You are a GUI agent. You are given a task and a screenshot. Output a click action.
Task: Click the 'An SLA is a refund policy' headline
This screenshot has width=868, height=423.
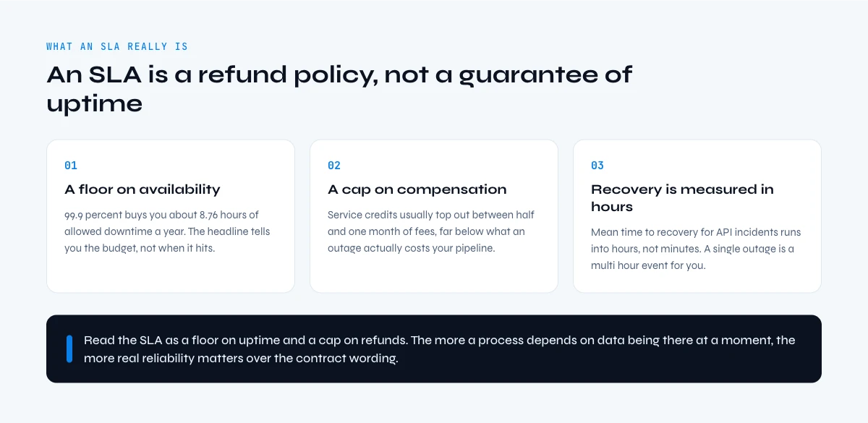[339, 88]
